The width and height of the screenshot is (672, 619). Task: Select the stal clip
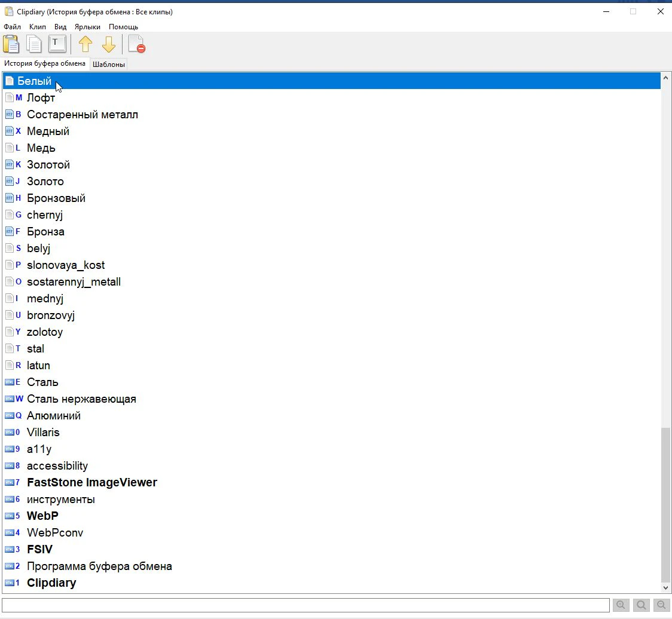(x=332, y=348)
